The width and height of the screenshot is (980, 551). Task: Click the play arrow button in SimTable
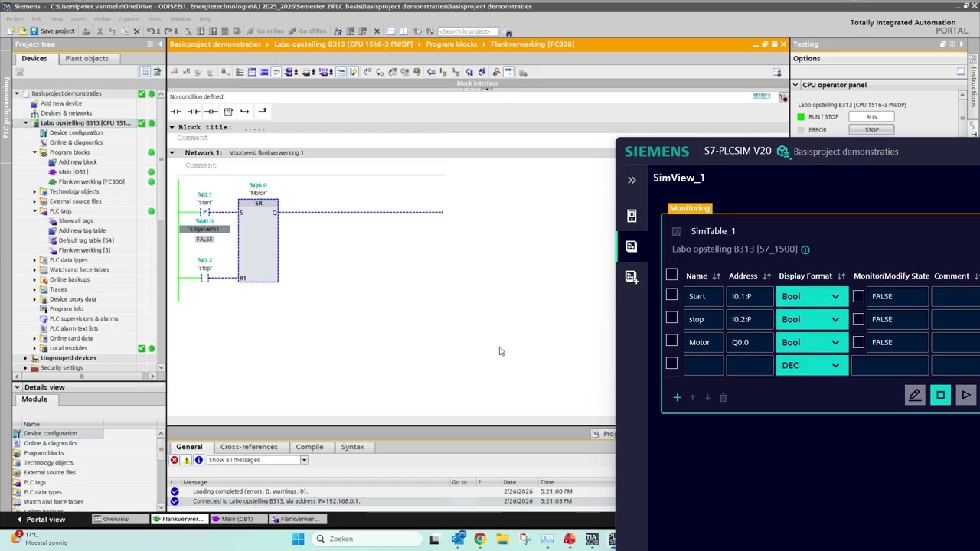click(966, 395)
